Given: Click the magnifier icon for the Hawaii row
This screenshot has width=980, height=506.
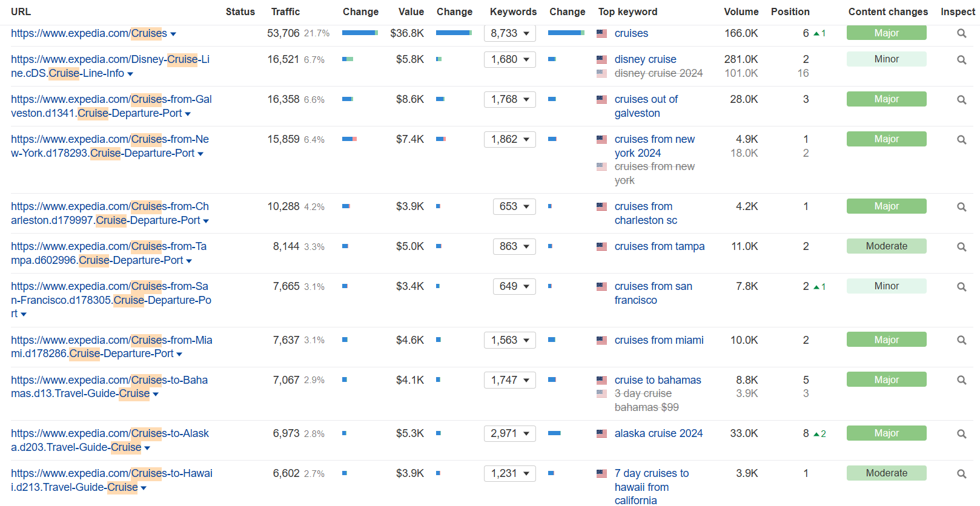Looking at the screenshot, I should click(x=961, y=473).
